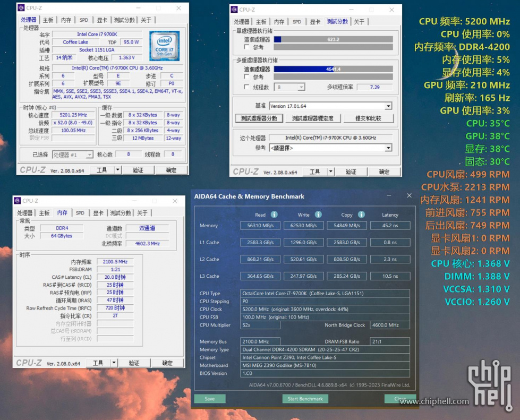Minimize the AIDA64 Cache & Memory Benchmark window
This screenshot has height=420, width=520.
pyautogui.click(x=389, y=195)
